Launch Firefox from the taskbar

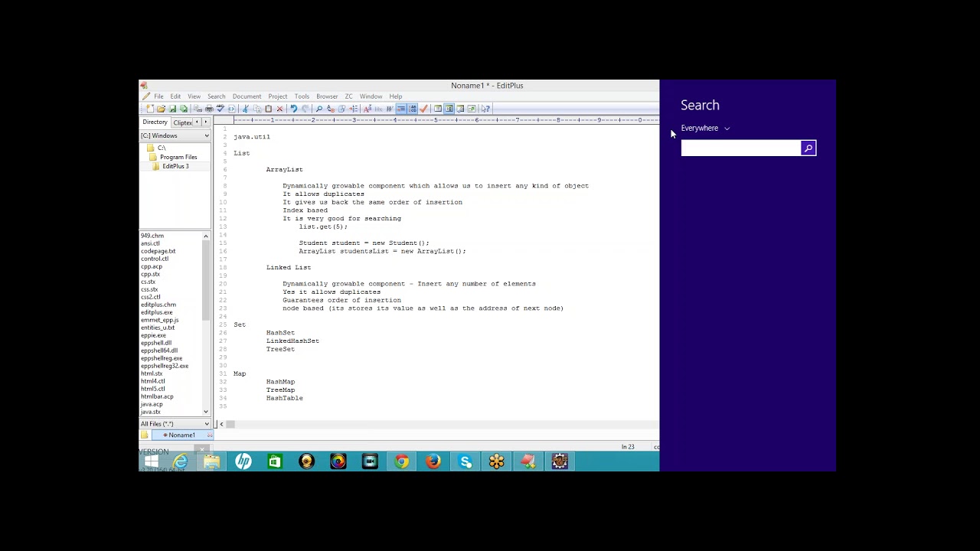click(433, 461)
